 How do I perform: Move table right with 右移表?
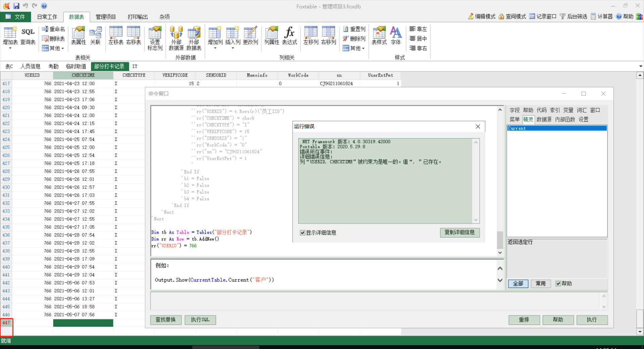point(133,36)
